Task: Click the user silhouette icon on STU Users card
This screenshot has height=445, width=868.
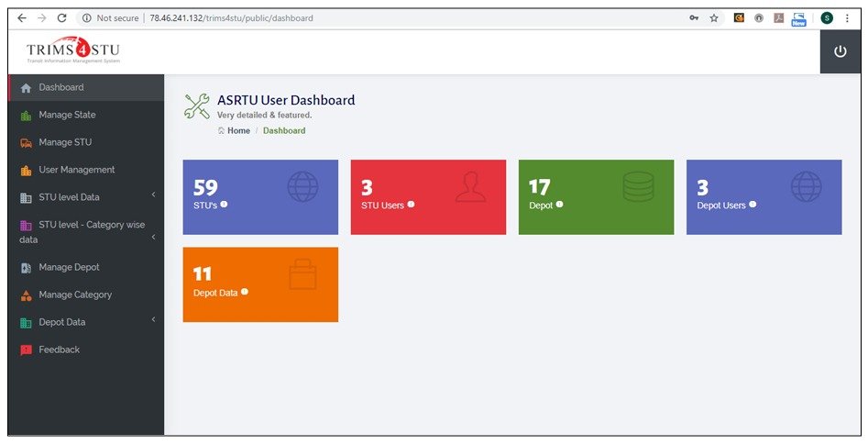Action: [471, 186]
